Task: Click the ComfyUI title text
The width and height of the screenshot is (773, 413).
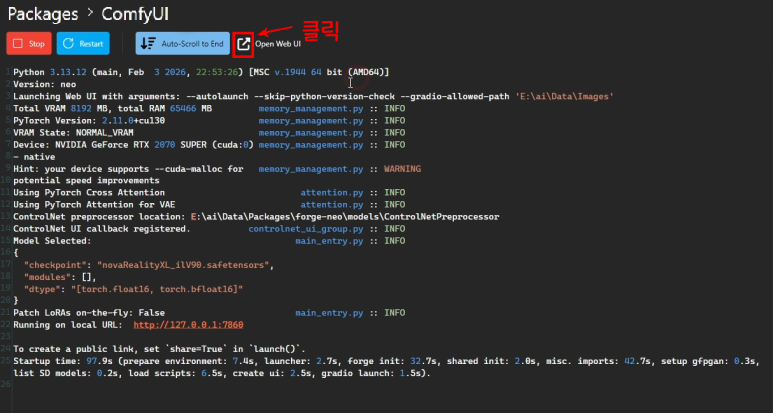Action: [x=135, y=14]
